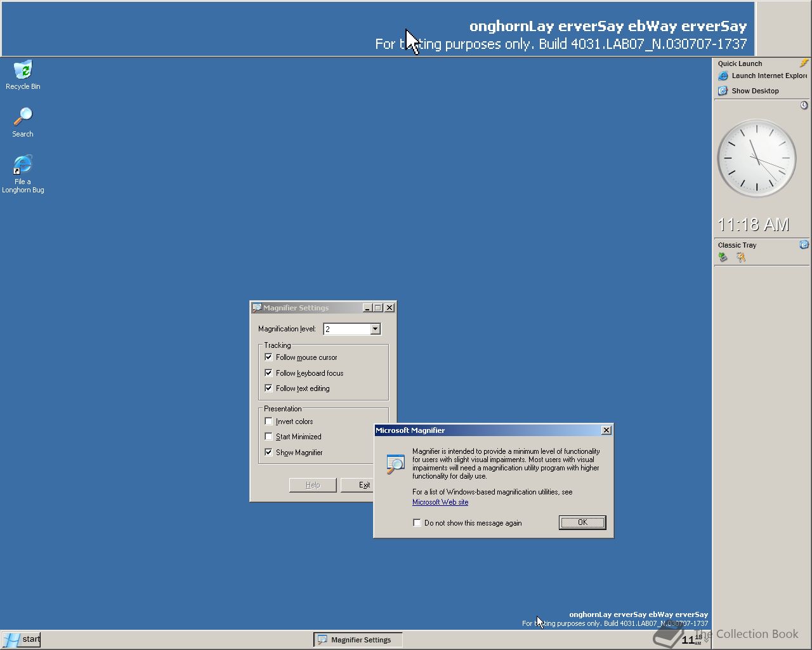
Task: Click the small clock tile icon
Action: click(804, 105)
